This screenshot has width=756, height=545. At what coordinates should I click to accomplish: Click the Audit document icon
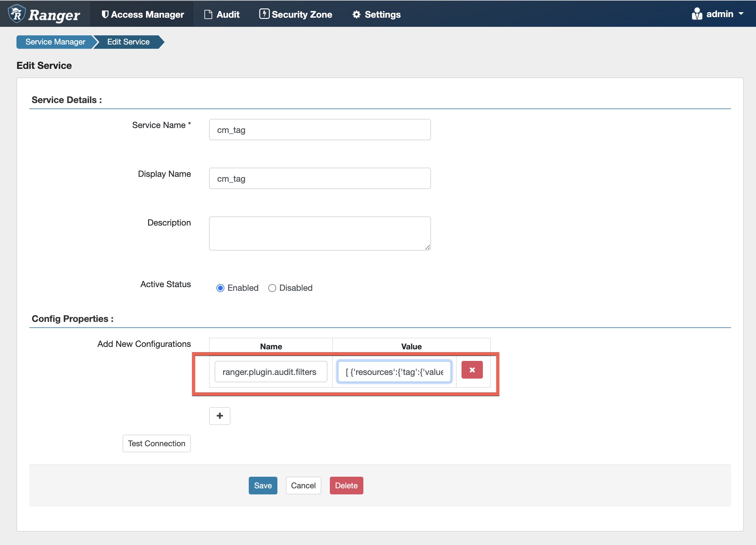click(208, 14)
